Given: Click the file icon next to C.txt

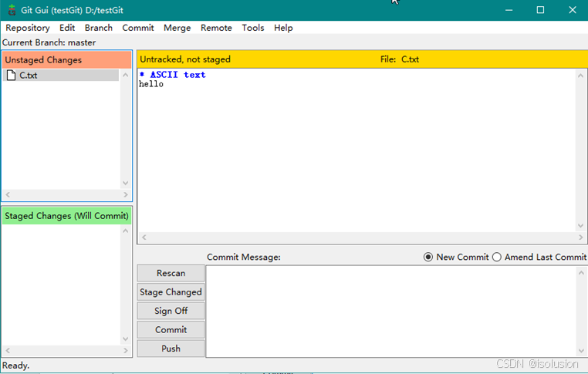Looking at the screenshot, I should (12, 76).
